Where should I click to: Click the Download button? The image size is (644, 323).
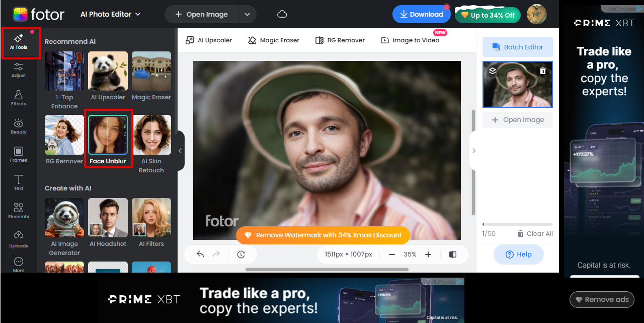pos(422,14)
